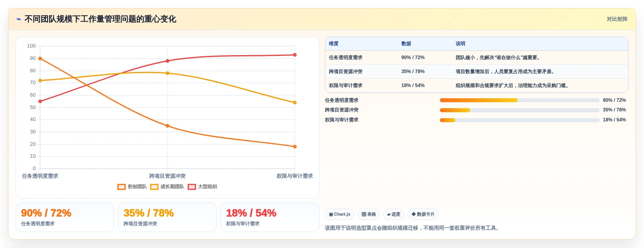The image size is (644, 248).
Task: Click the progress value 18% / 54%
Action: (614, 120)
